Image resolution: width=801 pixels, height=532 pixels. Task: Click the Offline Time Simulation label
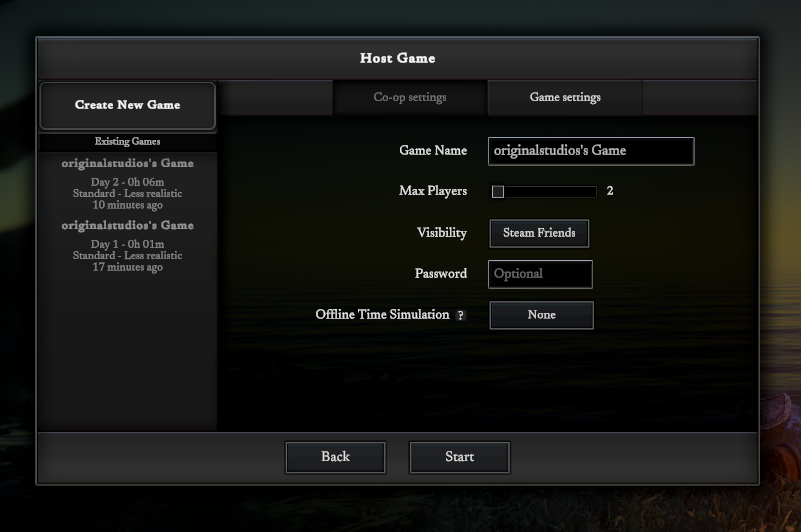coord(382,315)
